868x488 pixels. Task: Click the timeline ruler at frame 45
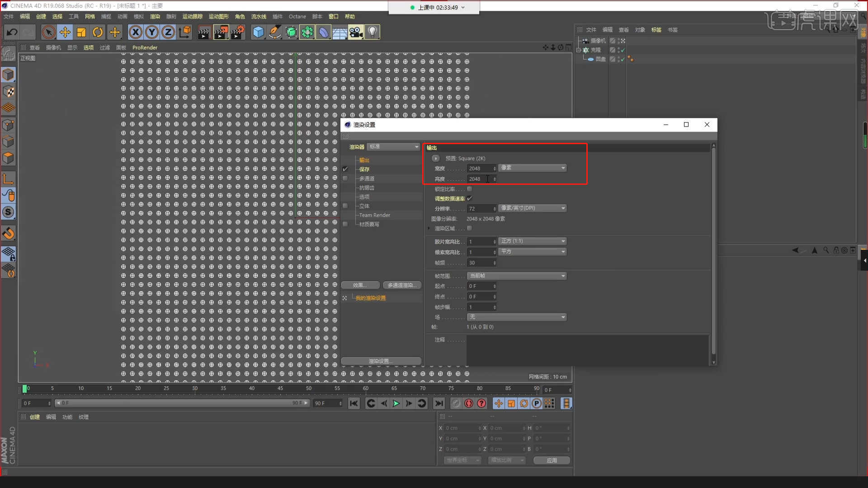coord(280,388)
